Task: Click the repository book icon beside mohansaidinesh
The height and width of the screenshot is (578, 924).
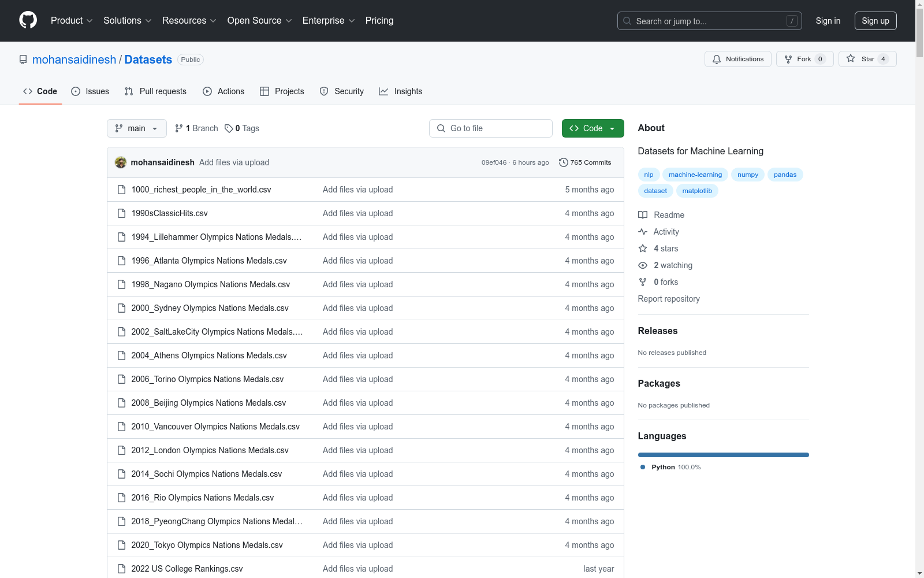Action: [23, 60]
